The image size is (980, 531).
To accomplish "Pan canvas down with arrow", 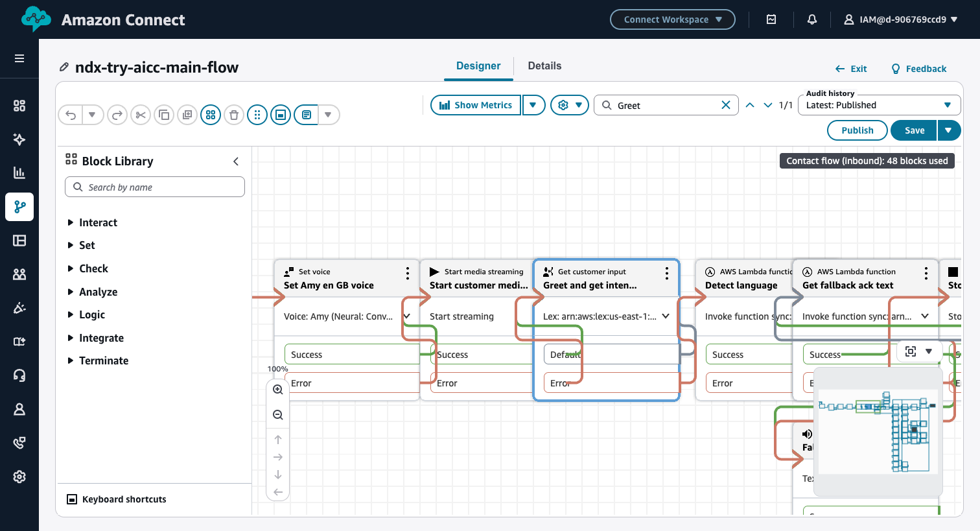I will (278, 475).
